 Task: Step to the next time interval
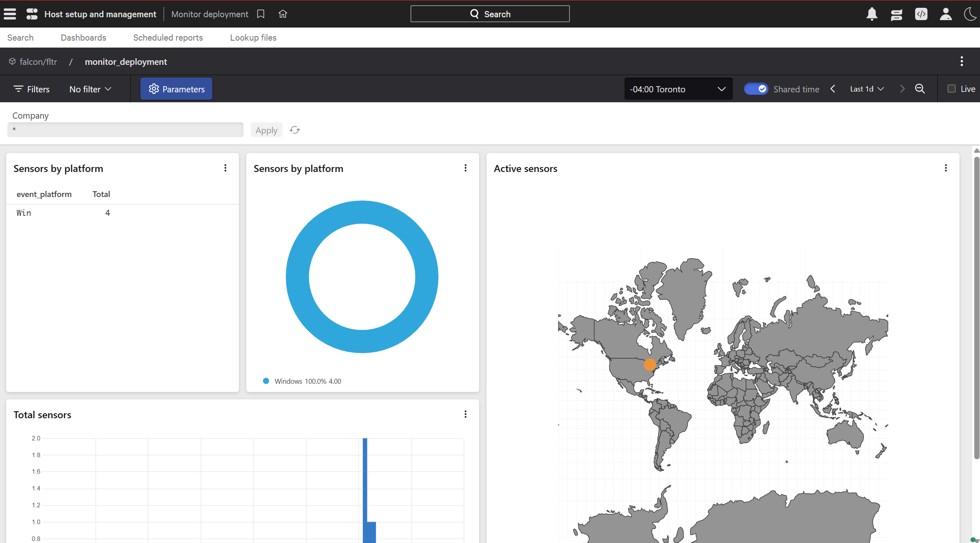coord(902,89)
